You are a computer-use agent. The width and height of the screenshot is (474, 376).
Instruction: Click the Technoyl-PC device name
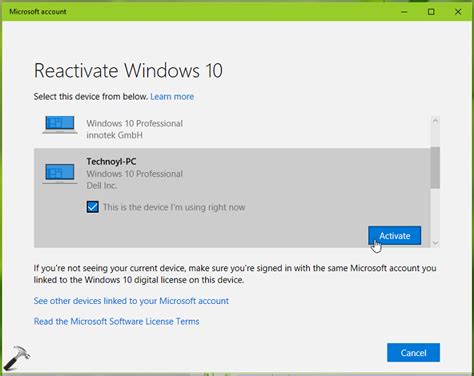tap(111, 162)
